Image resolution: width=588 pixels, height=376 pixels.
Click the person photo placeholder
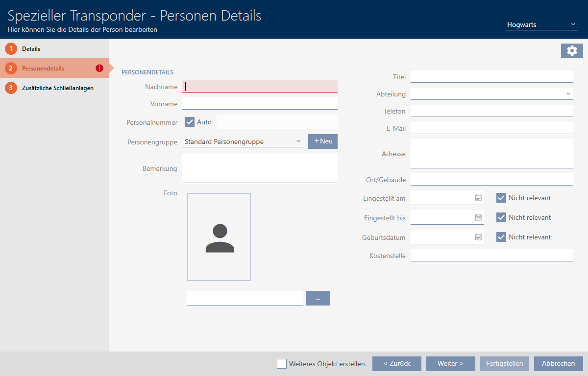pos(219,237)
